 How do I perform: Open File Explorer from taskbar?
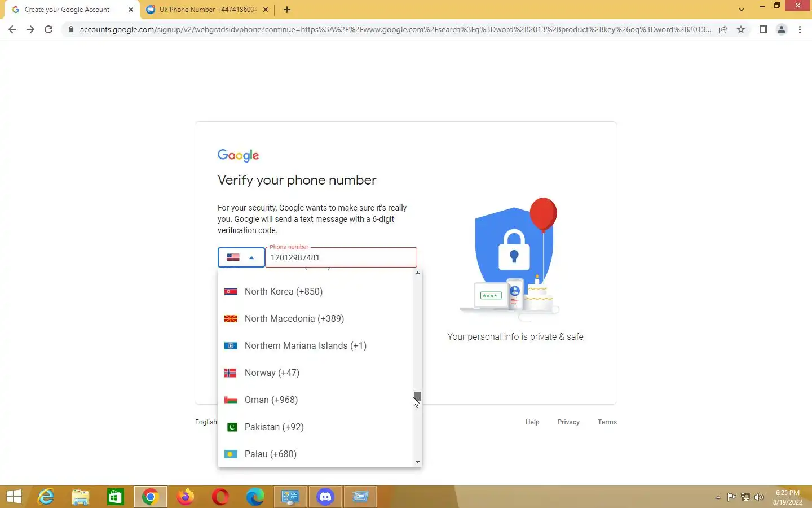81,497
